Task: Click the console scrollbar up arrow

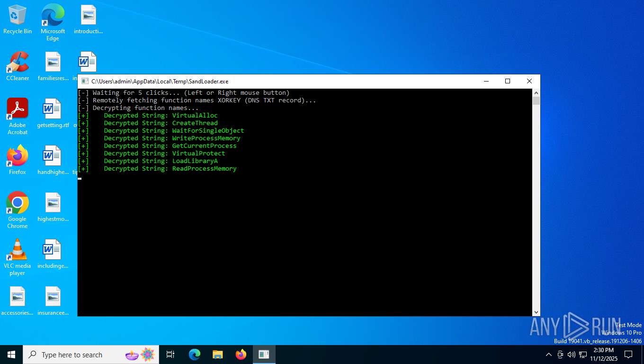Action: coord(536,92)
